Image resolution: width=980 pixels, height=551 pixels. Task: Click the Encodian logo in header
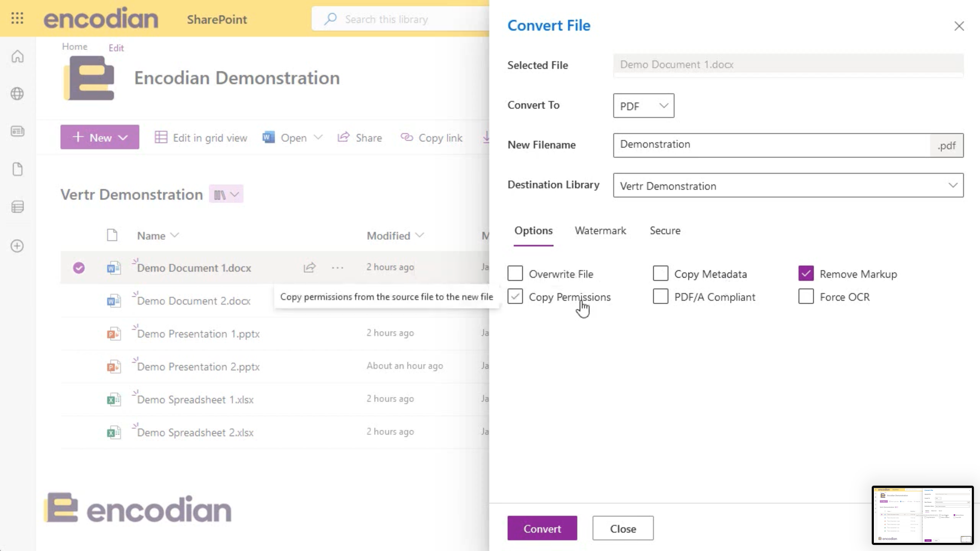[x=101, y=19]
